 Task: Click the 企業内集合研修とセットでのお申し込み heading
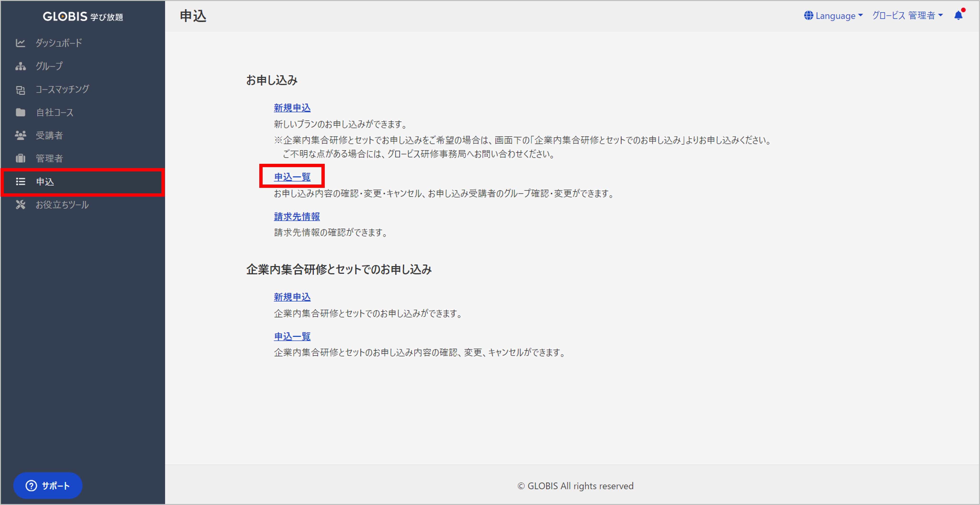[x=339, y=270]
